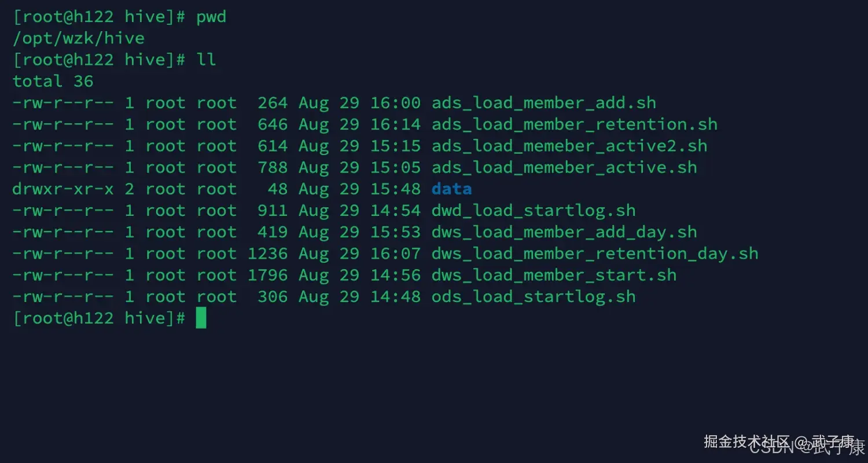Click the green terminal cursor block

click(201, 318)
